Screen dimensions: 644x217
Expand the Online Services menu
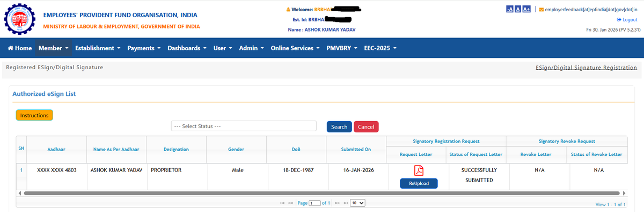[295, 48]
